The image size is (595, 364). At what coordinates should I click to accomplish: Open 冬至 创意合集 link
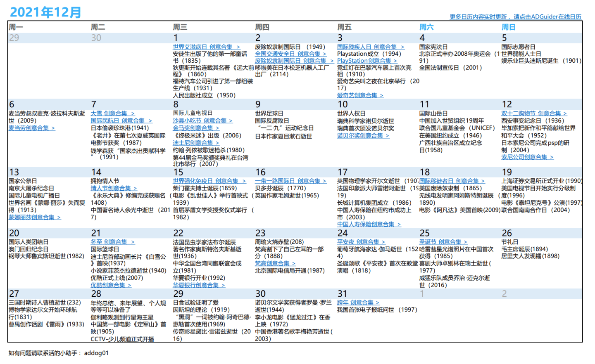113,241
